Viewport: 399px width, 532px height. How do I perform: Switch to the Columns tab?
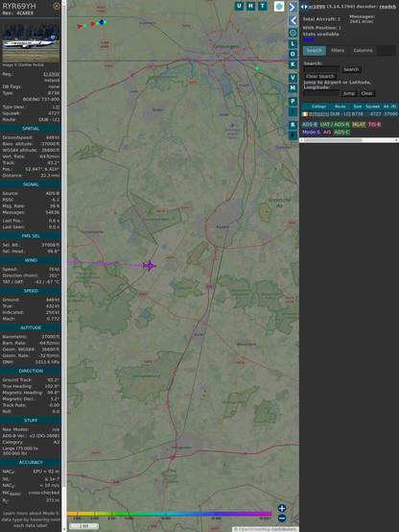pos(363,51)
